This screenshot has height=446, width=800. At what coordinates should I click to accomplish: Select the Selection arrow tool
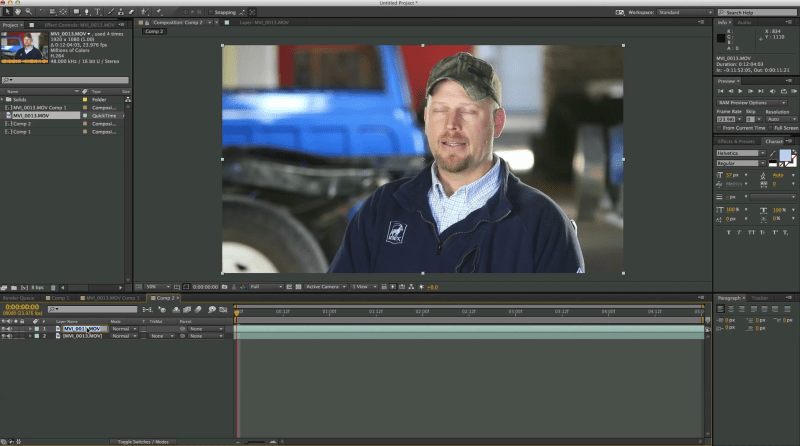[x=7, y=11]
